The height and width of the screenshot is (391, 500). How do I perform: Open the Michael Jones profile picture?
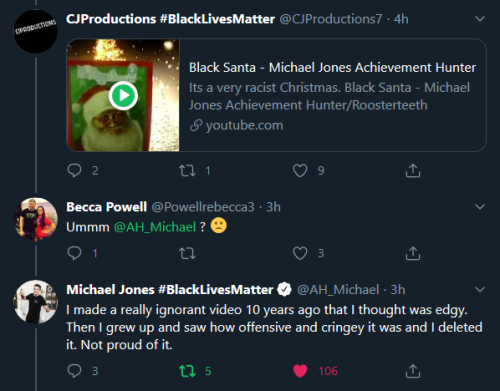[x=36, y=302]
